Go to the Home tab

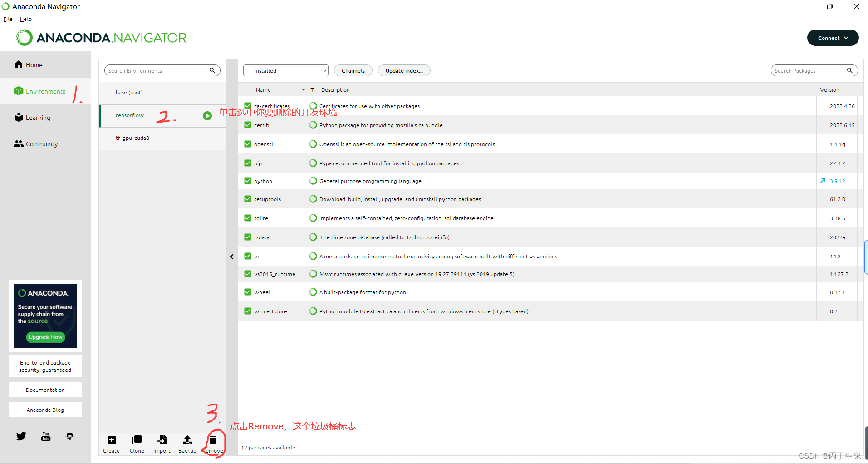[x=45, y=65]
